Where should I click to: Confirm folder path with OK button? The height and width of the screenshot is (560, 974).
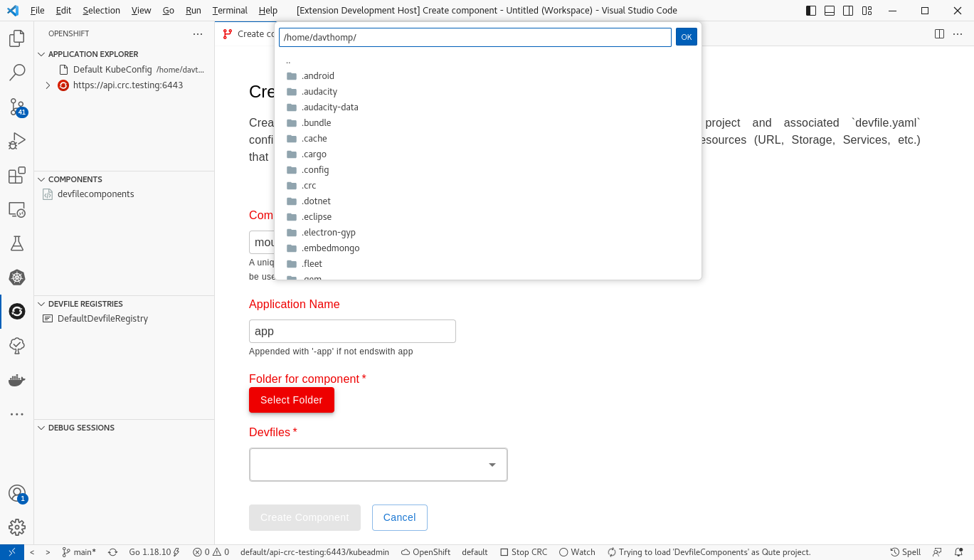click(x=687, y=37)
